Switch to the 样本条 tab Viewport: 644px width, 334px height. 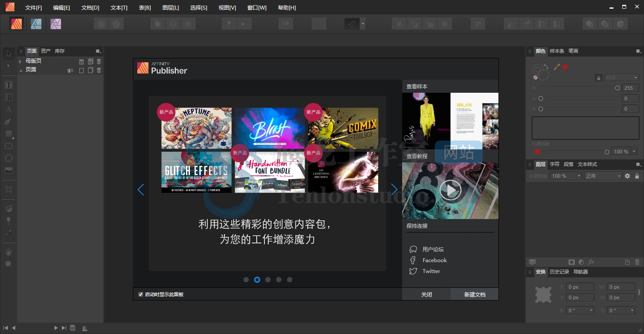point(557,51)
